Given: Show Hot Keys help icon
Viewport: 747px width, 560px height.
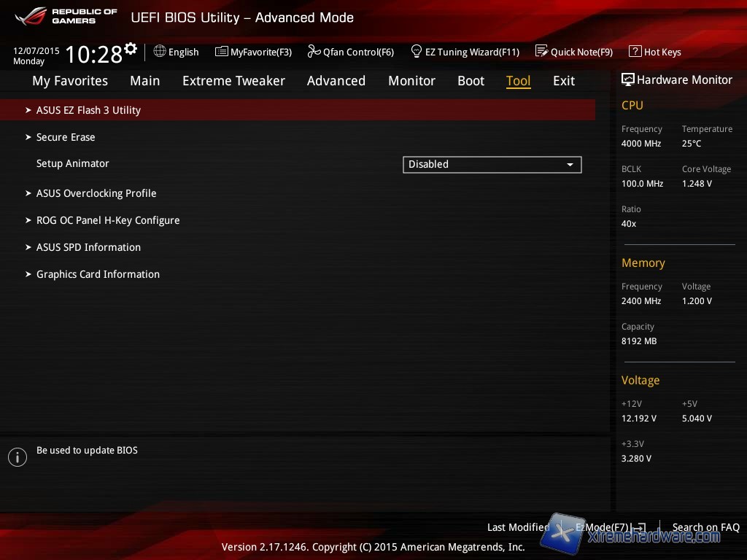Looking at the screenshot, I should pos(635,51).
